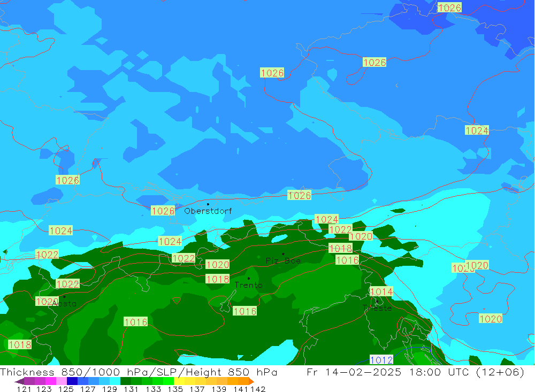
Task: Click the '(12+06)' forecast run text
Action: pos(500,372)
